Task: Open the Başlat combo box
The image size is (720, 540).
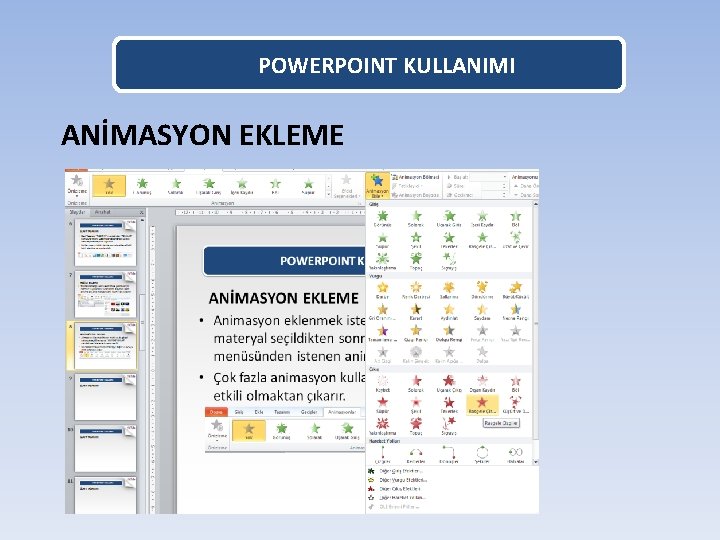Action: [488, 177]
